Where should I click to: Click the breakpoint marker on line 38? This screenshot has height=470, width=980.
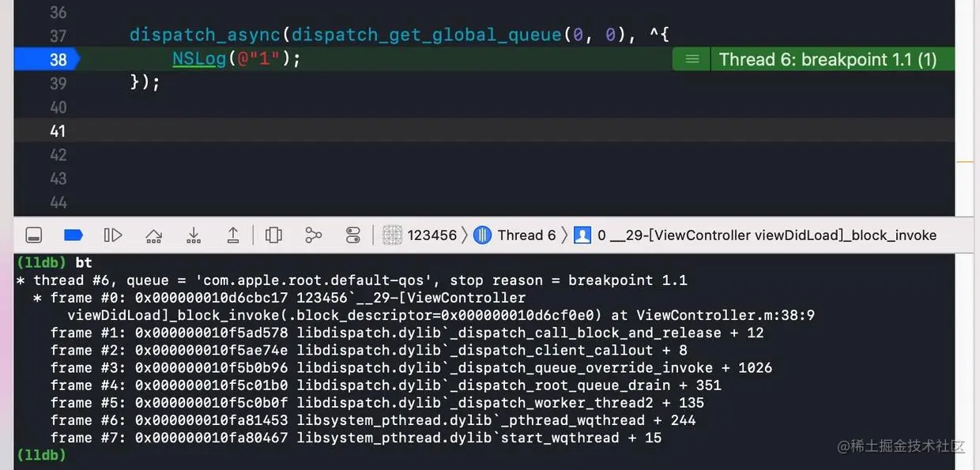[x=46, y=59]
